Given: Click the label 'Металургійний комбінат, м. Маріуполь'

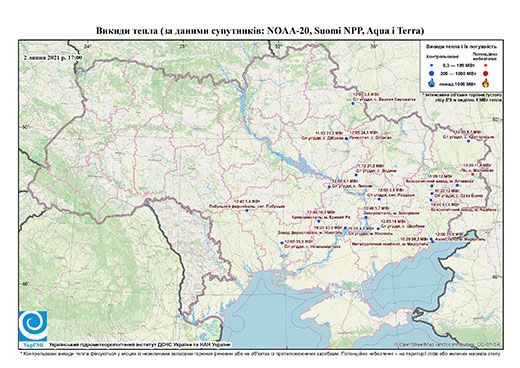Looking at the screenshot, I should 389,244.
